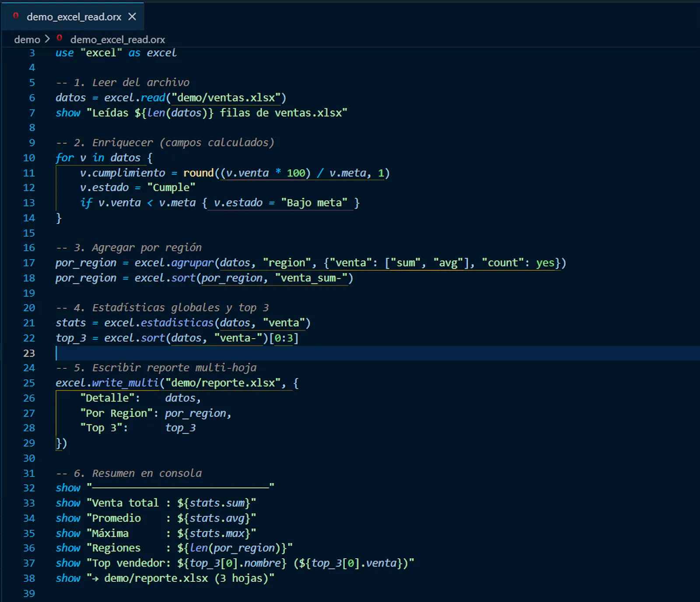Click the comment "-- 6. Resumen en consola"
The image size is (700, 602).
click(x=129, y=473)
